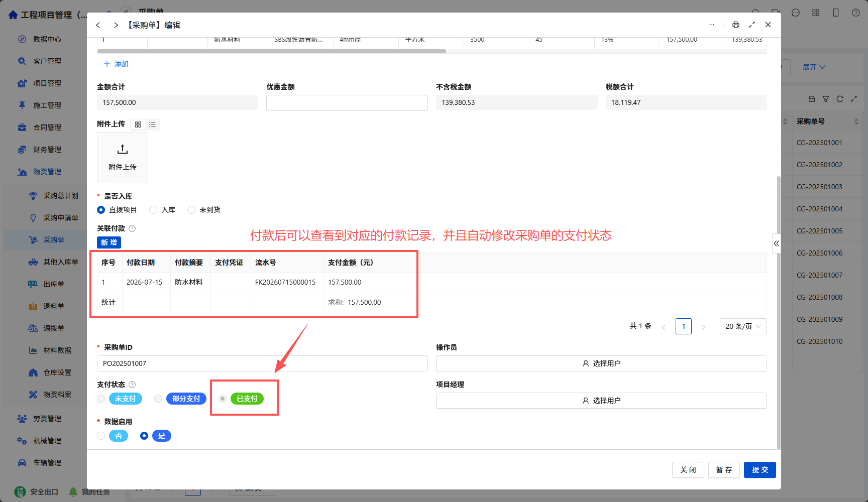
Task: Click page 1 in payment pagination
Action: [x=684, y=326]
